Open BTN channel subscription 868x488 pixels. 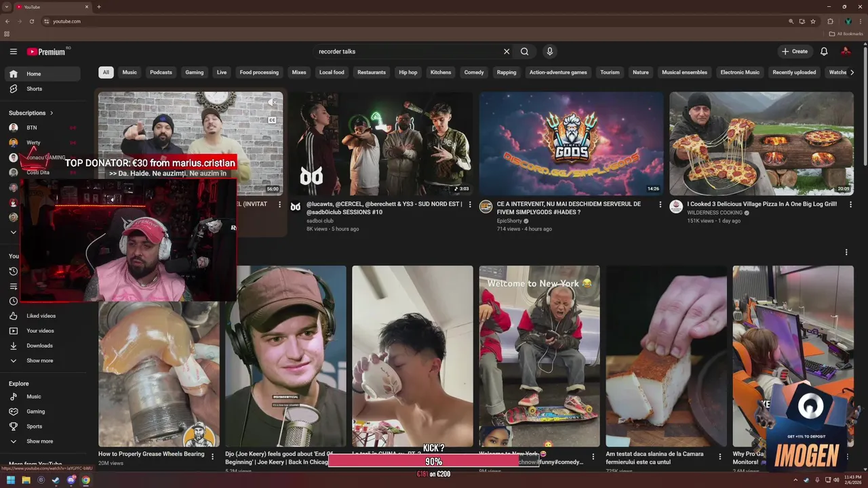(42, 127)
